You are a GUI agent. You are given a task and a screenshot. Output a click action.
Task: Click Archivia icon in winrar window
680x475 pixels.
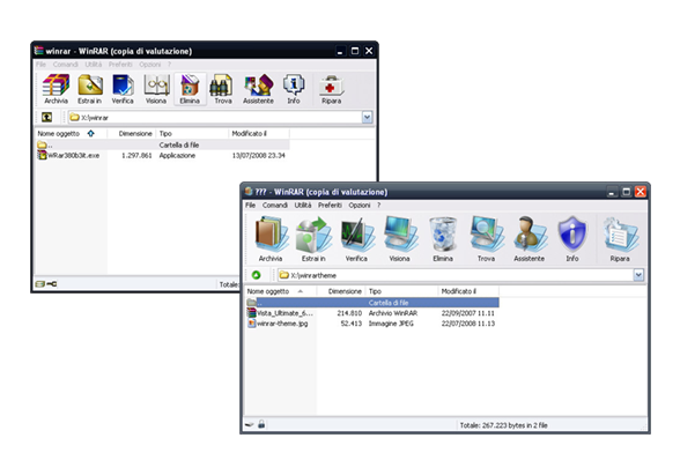pyautogui.click(x=56, y=88)
